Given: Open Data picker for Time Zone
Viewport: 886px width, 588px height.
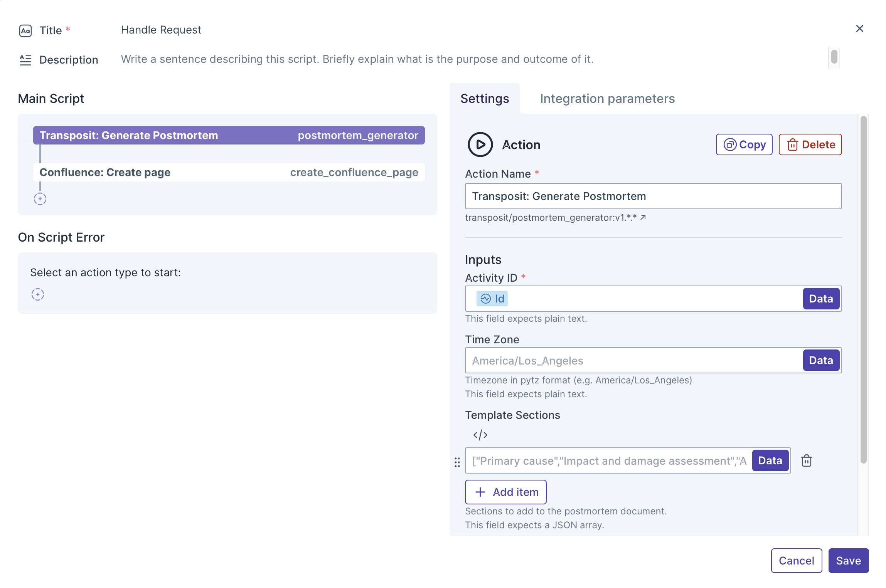Looking at the screenshot, I should (821, 360).
